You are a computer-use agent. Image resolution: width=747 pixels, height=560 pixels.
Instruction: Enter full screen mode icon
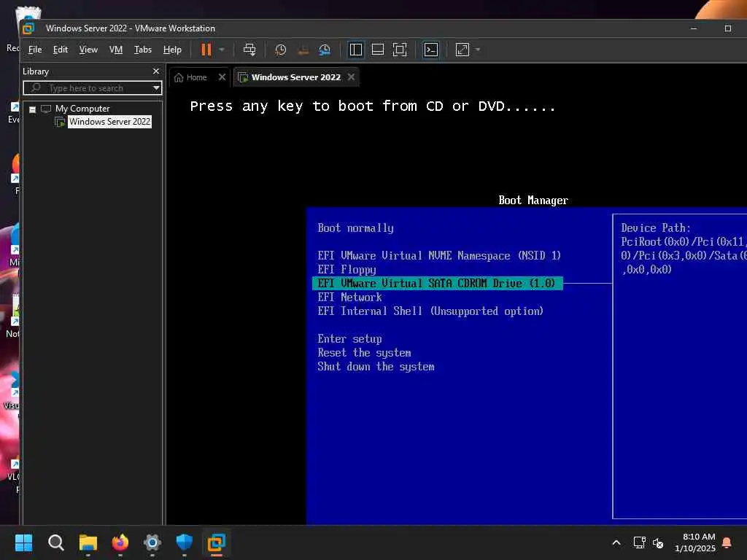point(400,50)
